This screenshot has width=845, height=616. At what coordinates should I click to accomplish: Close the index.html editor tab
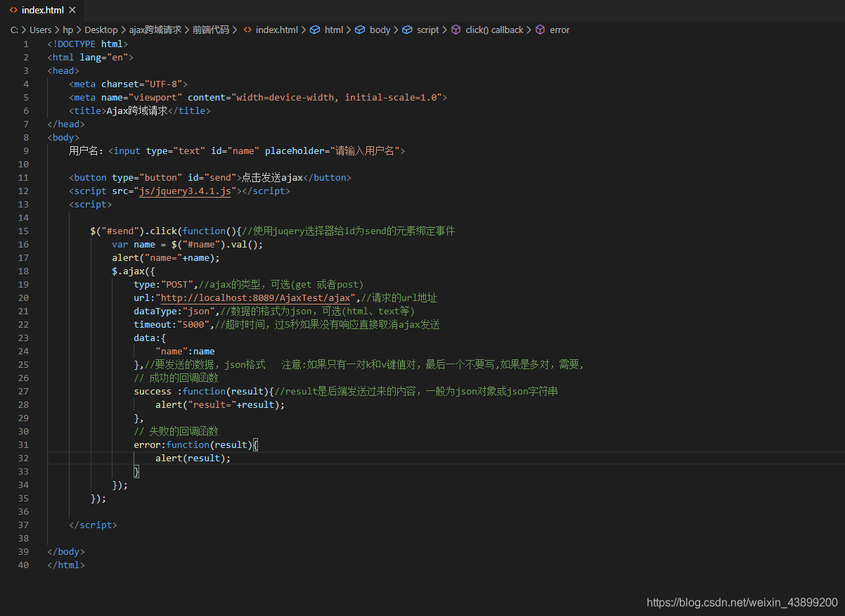pyautogui.click(x=72, y=10)
